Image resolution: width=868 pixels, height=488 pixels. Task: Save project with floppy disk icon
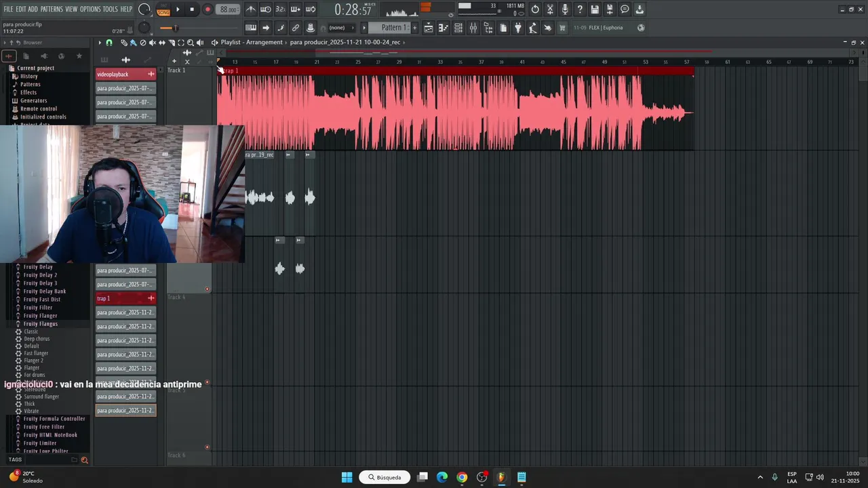click(x=595, y=9)
